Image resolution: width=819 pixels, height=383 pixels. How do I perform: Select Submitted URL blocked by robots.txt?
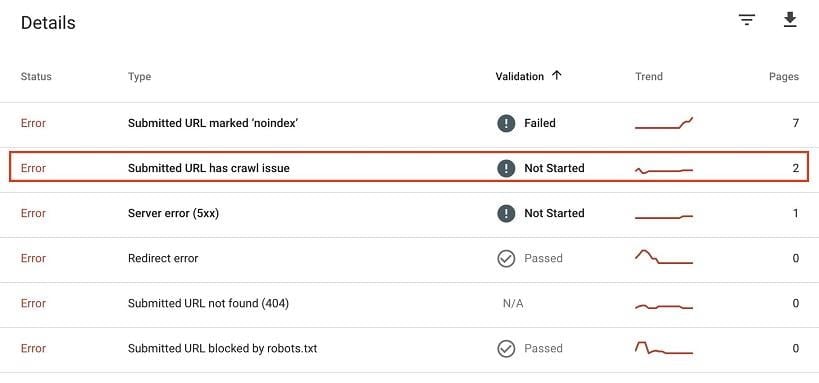click(410, 350)
